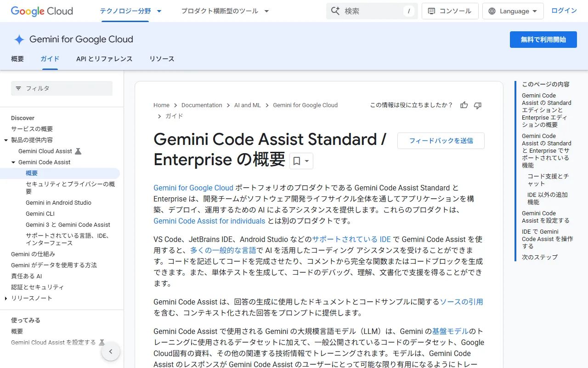Collapse the 製品の提供内容 tree item
The height and width of the screenshot is (368, 588).
6,140
